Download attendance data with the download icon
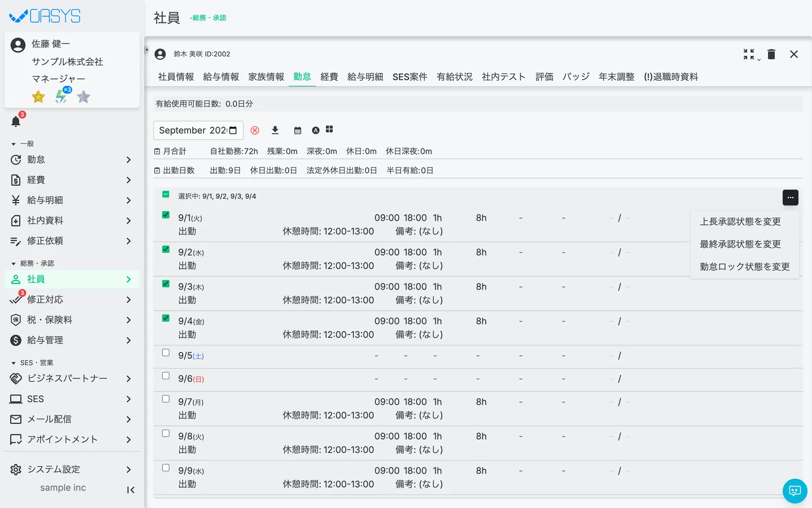Viewport: 812px width, 508px height. 275,130
